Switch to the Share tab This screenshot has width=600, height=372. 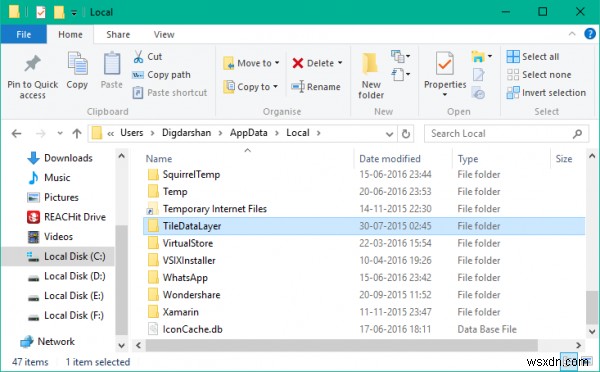point(118,34)
